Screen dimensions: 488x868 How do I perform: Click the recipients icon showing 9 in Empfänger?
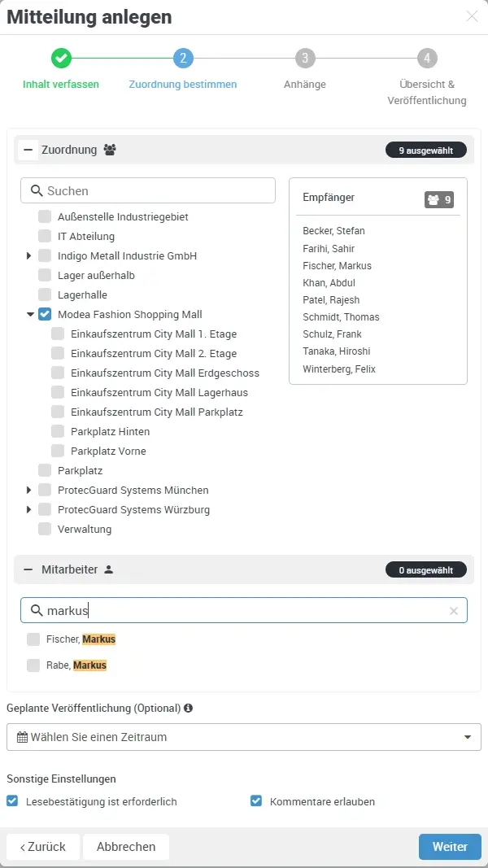tap(433, 198)
